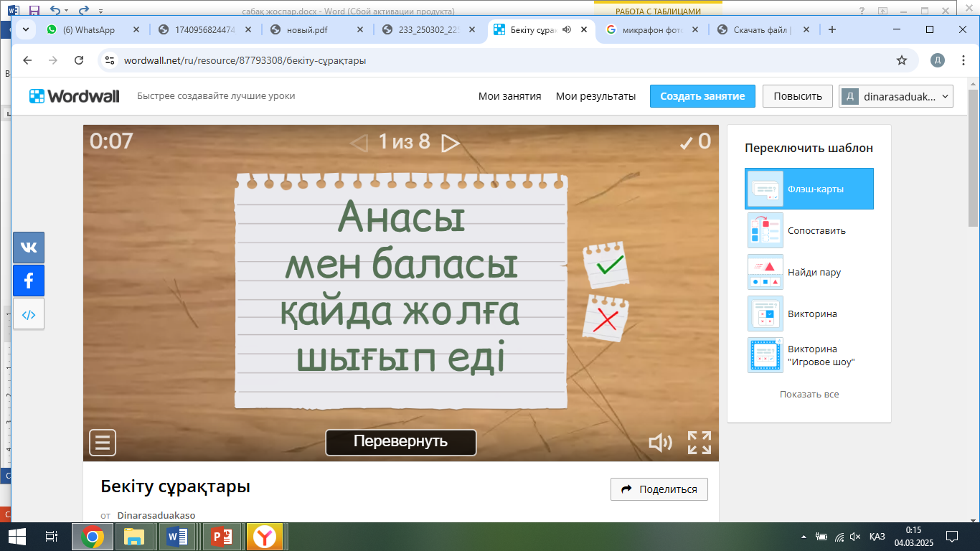The width and height of the screenshot is (980, 551).
Task: Switch the ҚАЗ keyboard language
Action: [877, 536]
